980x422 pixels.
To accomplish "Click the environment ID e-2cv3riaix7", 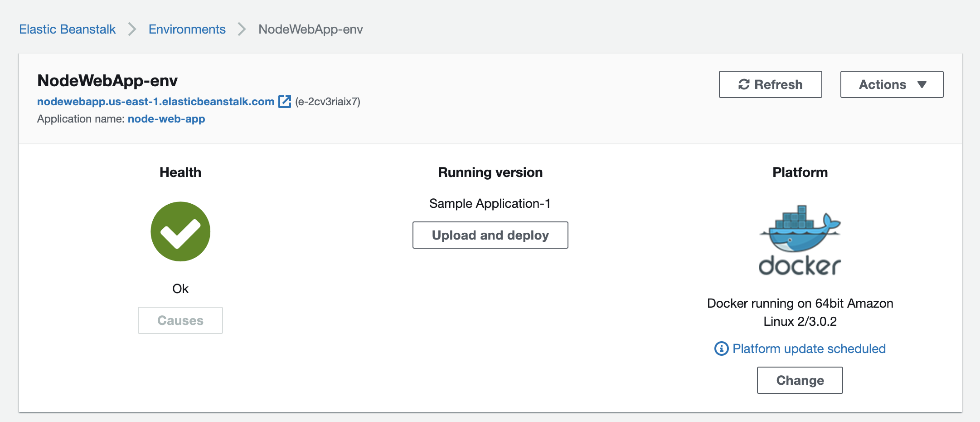I will (x=328, y=102).
